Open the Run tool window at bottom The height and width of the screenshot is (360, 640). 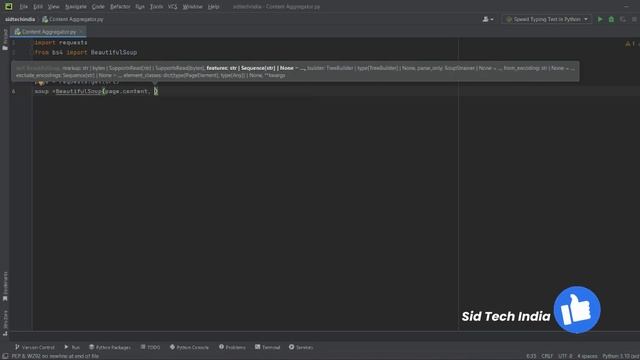(72, 347)
